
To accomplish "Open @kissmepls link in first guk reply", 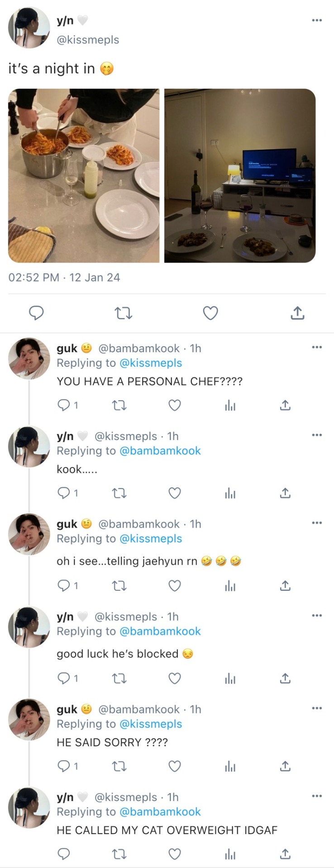I will click(x=150, y=363).
